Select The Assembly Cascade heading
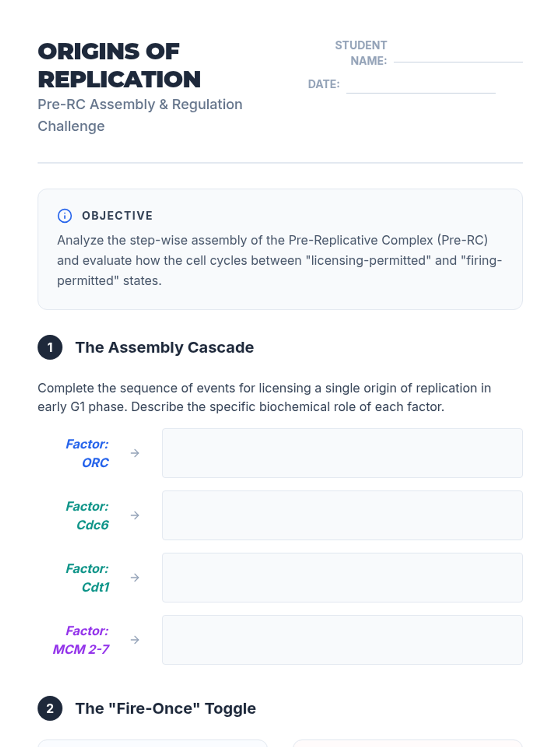Screen dimensions: 560x747 pos(165,347)
